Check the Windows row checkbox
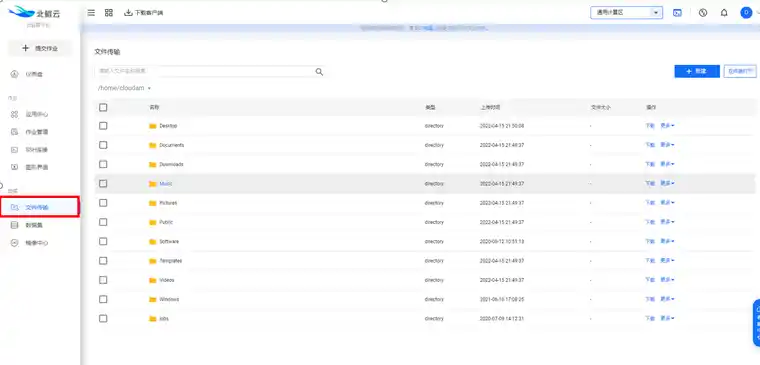Viewport: 760px width, 365px height. tap(103, 299)
